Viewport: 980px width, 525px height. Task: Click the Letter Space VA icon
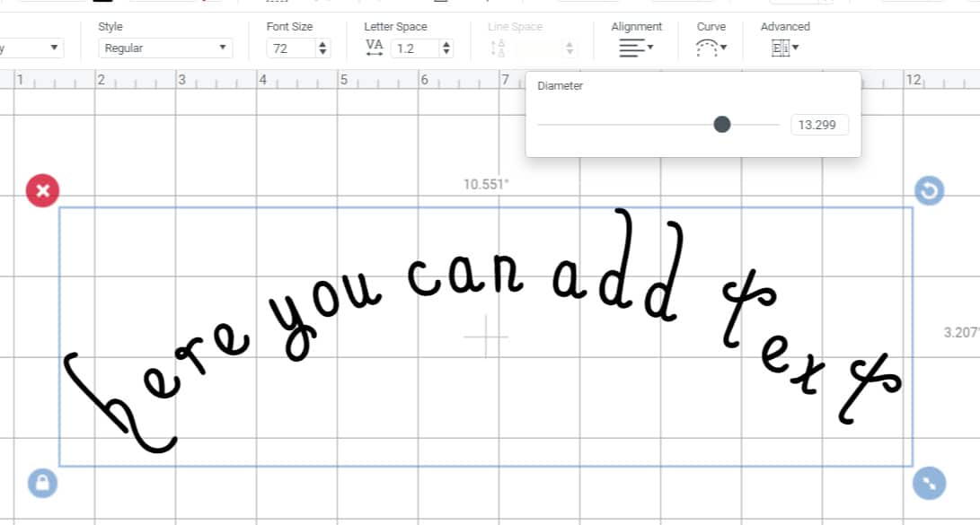click(x=375, y=48)
